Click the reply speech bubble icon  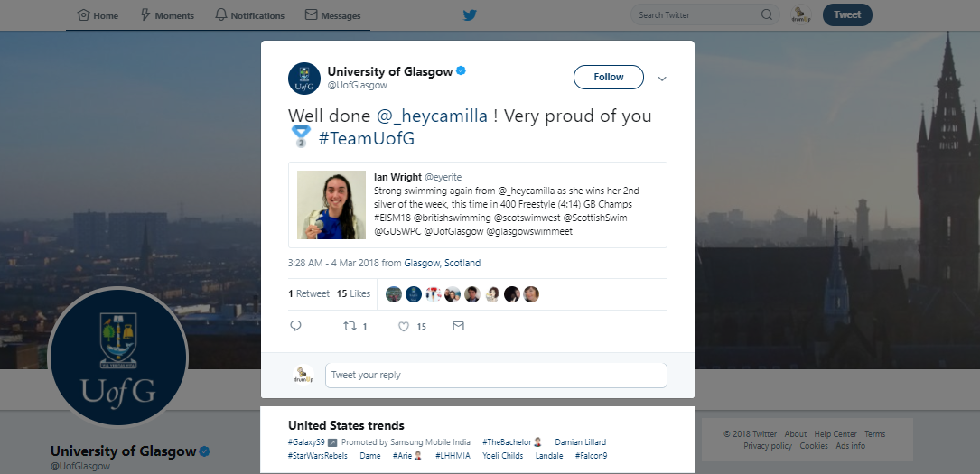click(296, 326)
